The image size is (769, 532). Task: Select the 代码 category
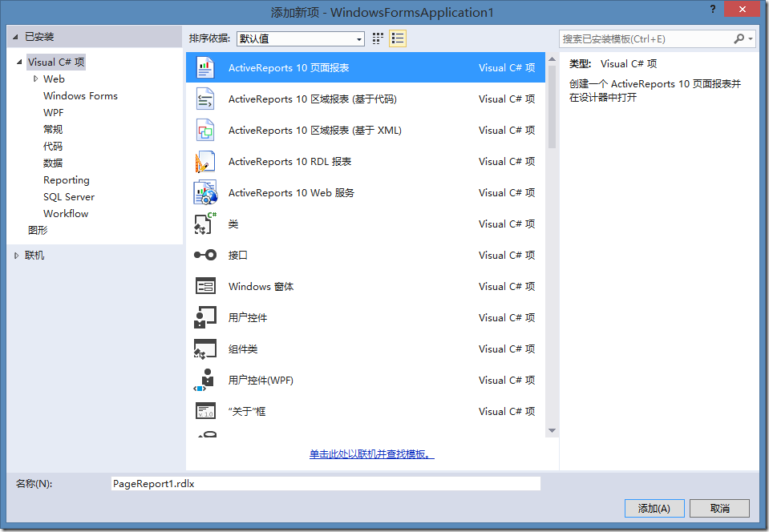53,146
